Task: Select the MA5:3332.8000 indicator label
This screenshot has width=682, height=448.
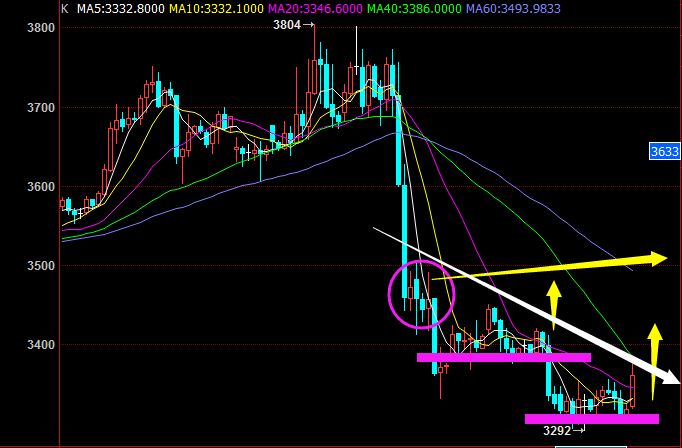Action: [121, 8]
